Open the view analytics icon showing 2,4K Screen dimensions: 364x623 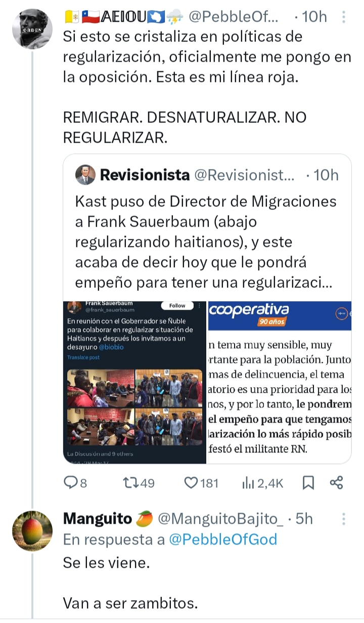click(x=248, y=483)
